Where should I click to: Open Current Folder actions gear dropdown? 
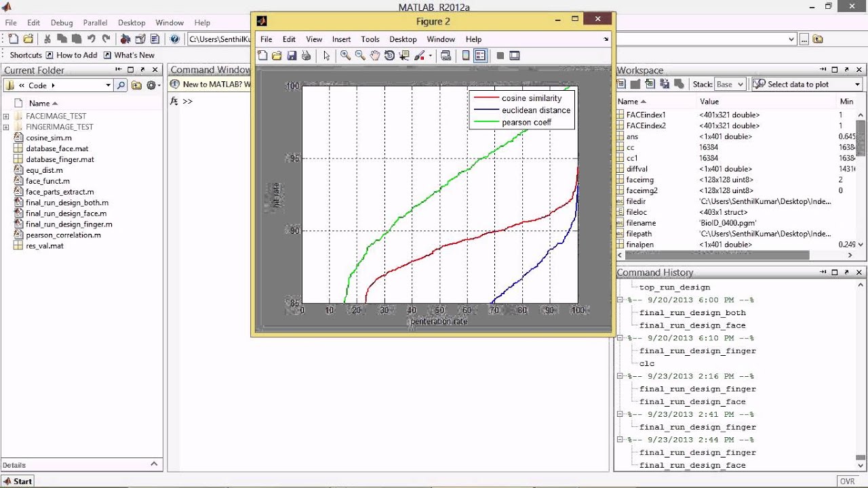pos(153,85)
